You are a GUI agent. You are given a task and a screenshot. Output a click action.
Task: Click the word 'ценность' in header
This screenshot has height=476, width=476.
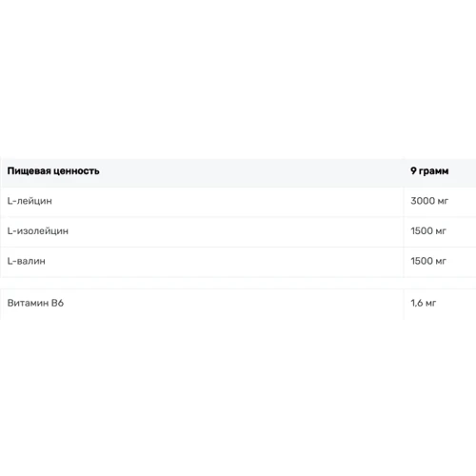click(x=76, y=171)
